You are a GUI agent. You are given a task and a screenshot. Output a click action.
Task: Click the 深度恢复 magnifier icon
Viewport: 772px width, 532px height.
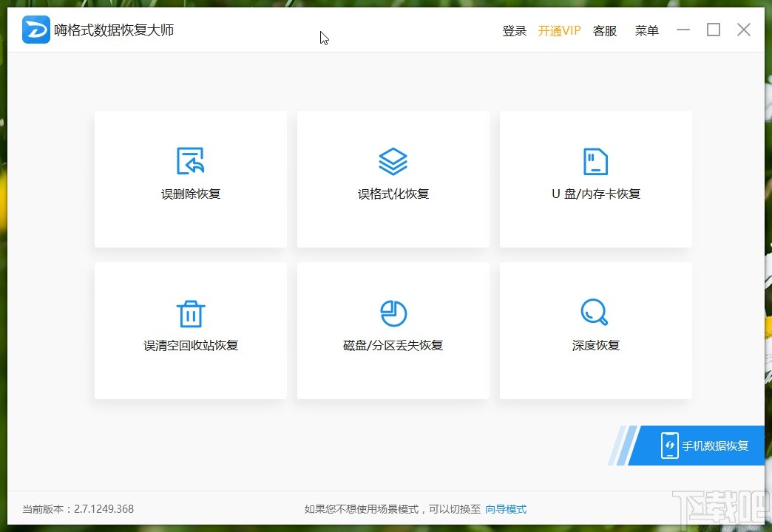pyautogui.click(x=595, y=313)
